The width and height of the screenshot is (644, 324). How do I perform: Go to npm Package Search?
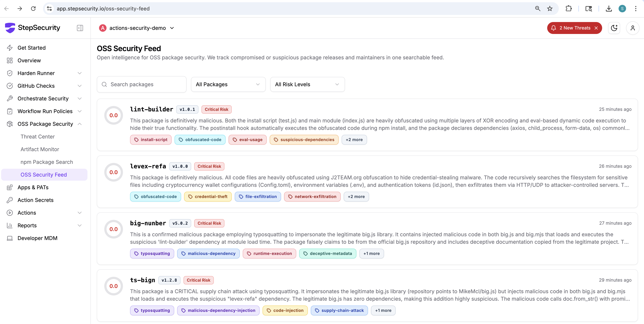[x=47, y=162]
